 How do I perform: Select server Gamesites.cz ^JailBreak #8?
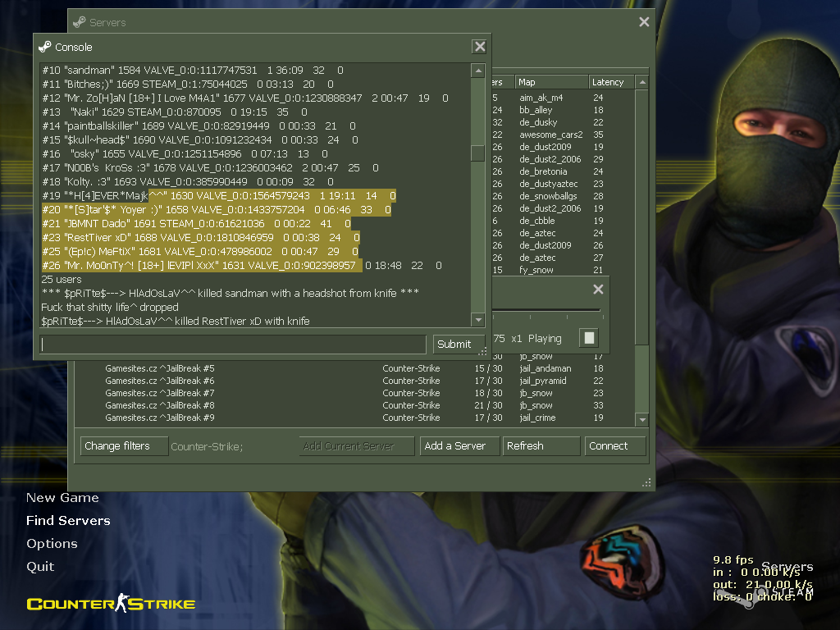(x=356, y=405)
